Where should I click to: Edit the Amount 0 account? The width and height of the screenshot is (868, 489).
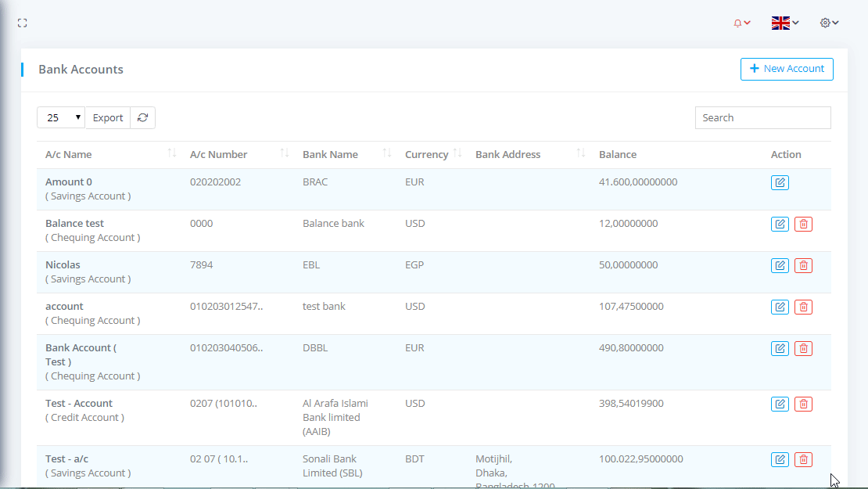pyautogui.click(x=780, y=183)
